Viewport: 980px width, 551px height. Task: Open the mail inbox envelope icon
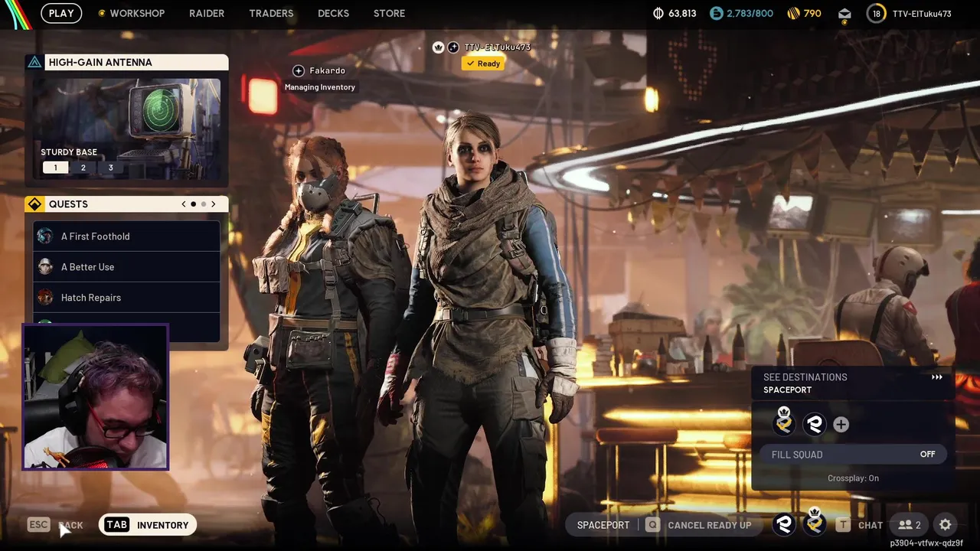[844, 14]
